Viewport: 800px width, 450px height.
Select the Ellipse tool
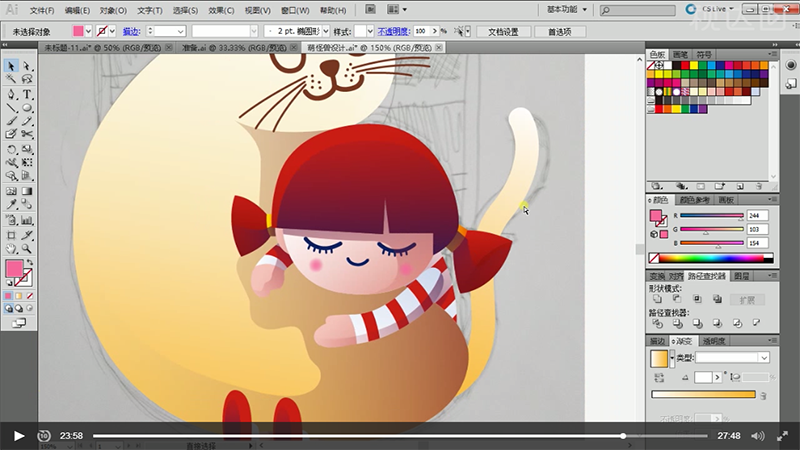[x=27, y=108]
